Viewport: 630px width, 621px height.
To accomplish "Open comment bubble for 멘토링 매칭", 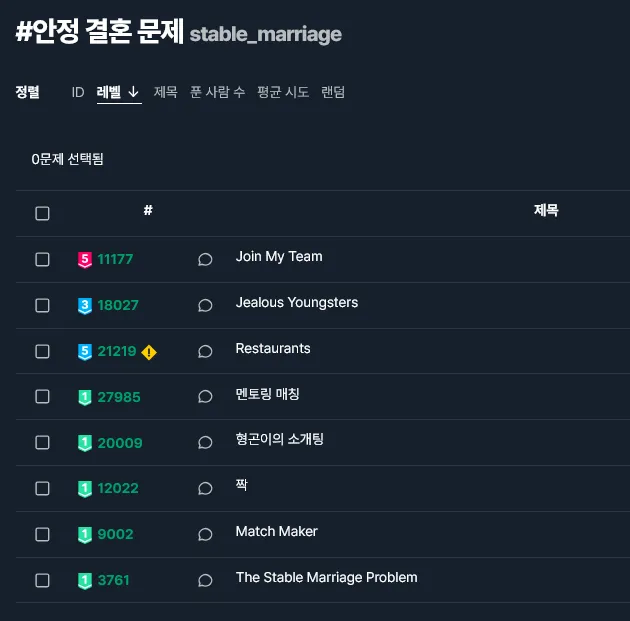I will (x=205, y=397).
